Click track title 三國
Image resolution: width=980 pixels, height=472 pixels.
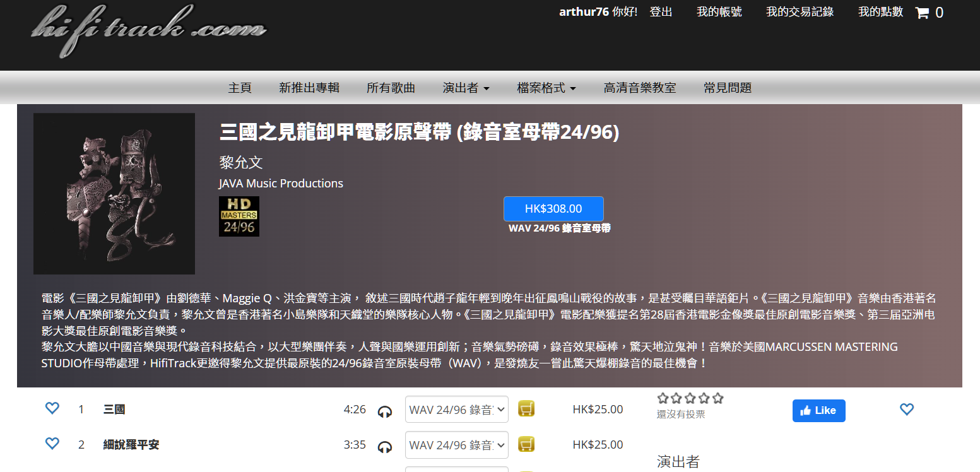(x=114, y=410)
